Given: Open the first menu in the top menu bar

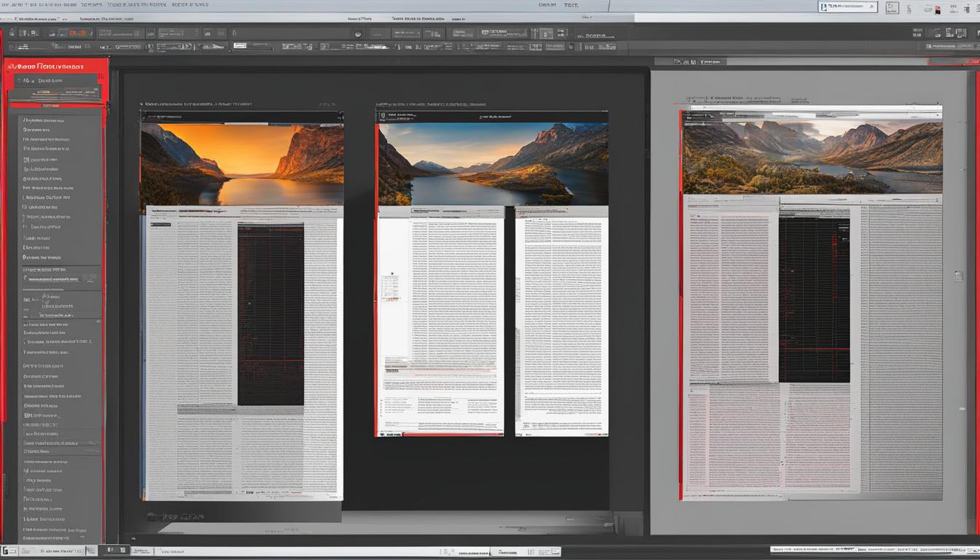Looking at the screenshot, I should click(13, 4).
